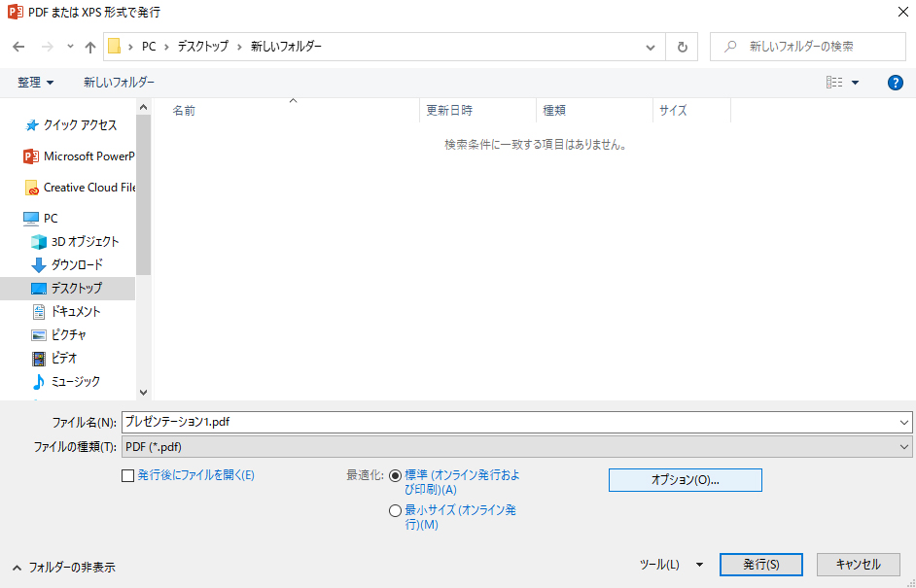Click 新しいフォルダー toolbar command

119,83
